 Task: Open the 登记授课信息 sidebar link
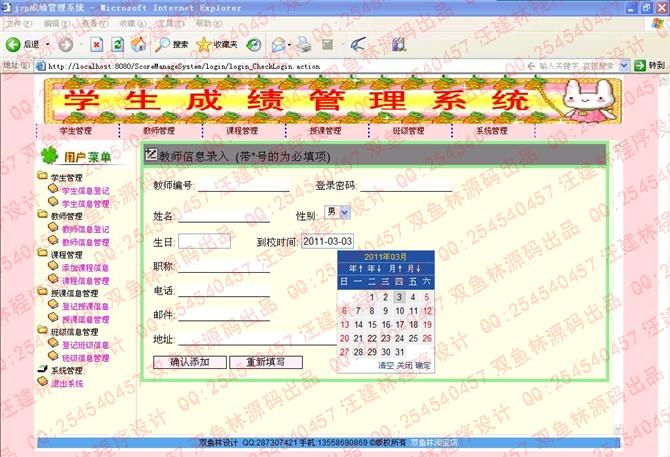pyautogui.click(x=85, y=306)
